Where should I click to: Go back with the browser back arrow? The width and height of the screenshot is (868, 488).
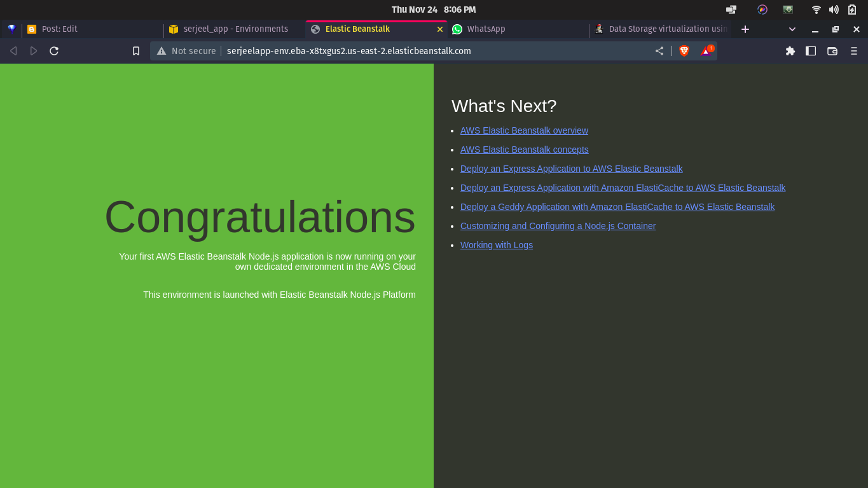[13, 51]
